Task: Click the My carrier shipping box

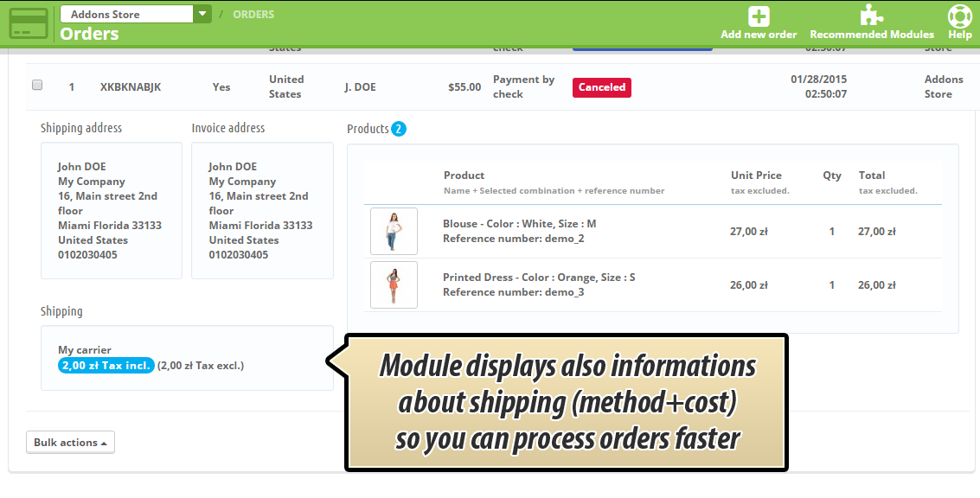Action: [187, 357]
